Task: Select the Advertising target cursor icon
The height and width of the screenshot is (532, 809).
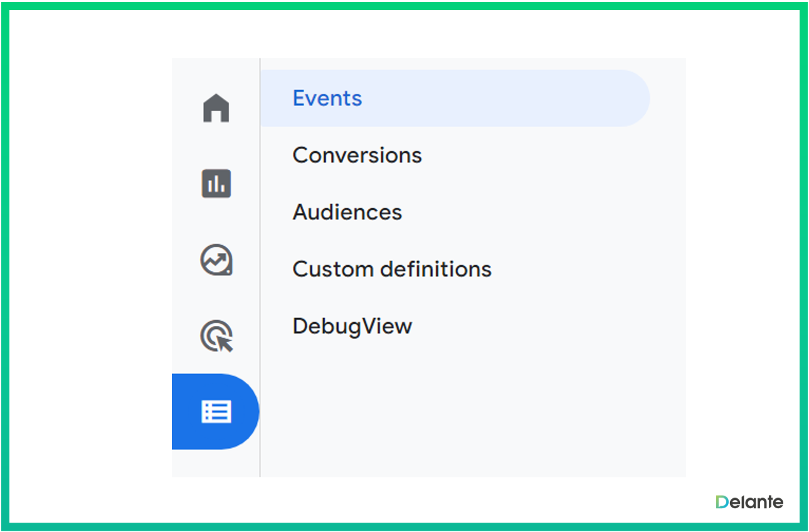Action: (x=216, y=336)
